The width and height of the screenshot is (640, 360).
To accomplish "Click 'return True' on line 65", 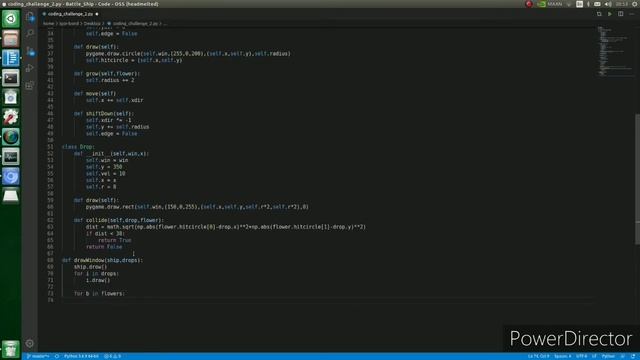I will (x=115, y=240).
